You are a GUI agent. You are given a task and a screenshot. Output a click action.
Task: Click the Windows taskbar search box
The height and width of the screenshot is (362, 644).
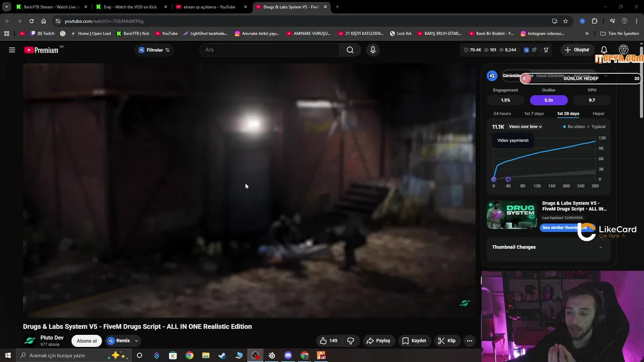coord(73,355)
